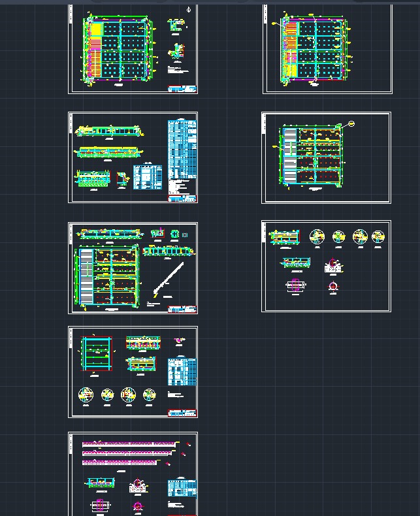The image size is (420, 516).
Task: Click the first circular detail in the bottom-right sheet
Action: (317, 236)
